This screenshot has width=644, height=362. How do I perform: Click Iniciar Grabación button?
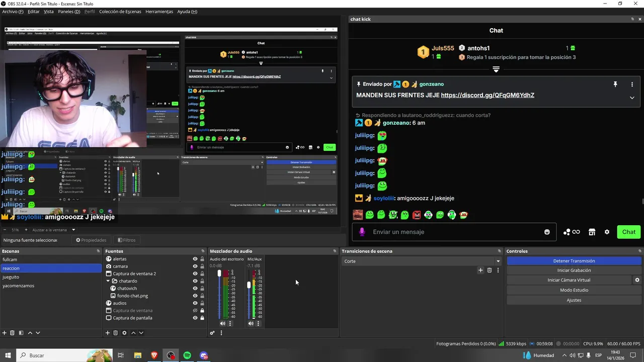tap(574, 270)
